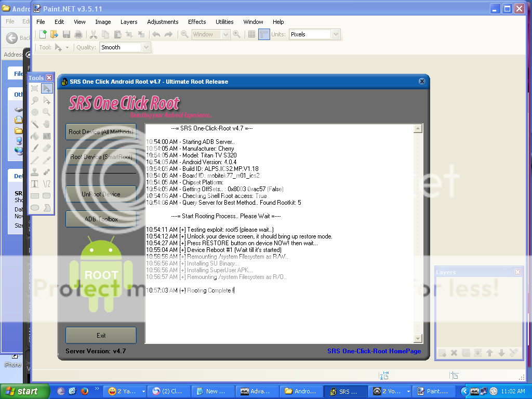This screenshot has height=399, width=532.
Task: Pick the Eraser tool in Tools panel
Action: point(47,148)
